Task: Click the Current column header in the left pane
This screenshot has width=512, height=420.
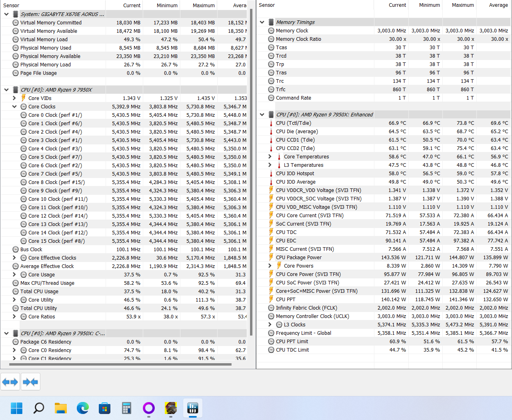Action: point(124,5)
